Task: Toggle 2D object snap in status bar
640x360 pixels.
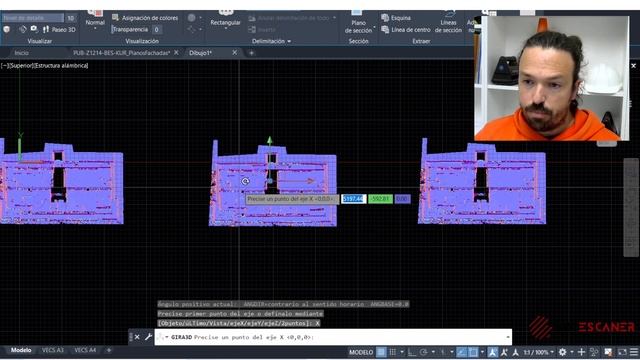Action: (473, 352)
